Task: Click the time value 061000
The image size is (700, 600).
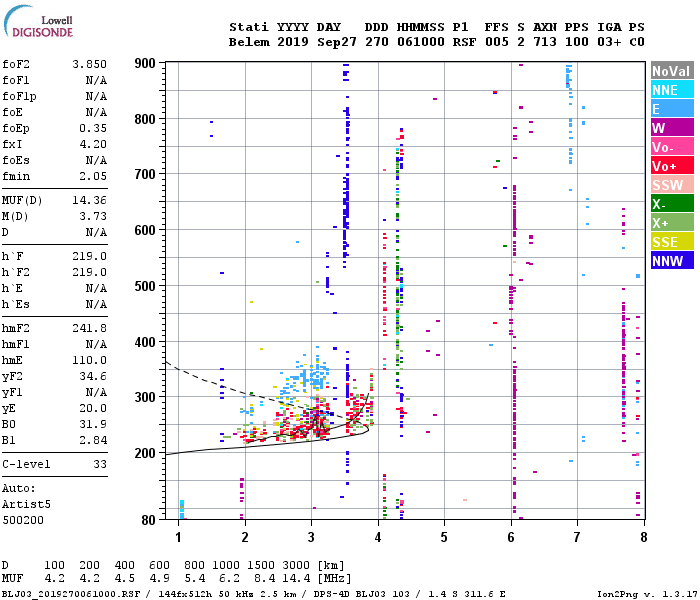Action: (421, 42)
